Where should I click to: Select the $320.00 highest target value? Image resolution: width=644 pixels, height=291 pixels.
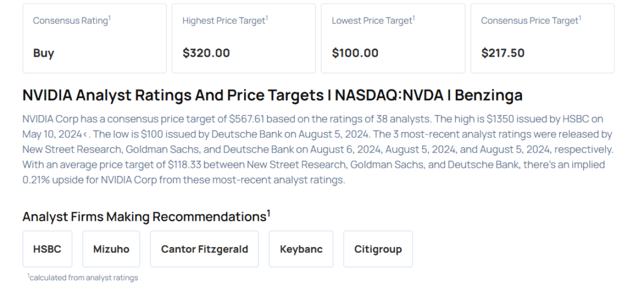coord(206,53)
